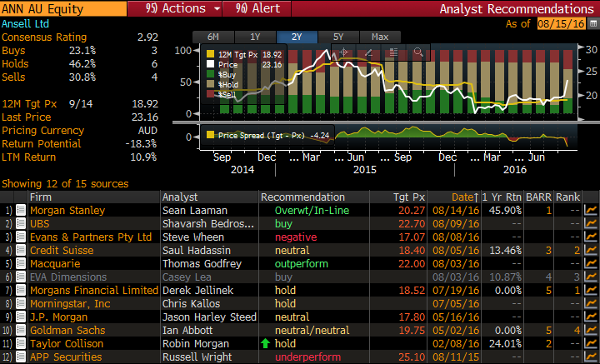The image size is (600, 364).
Task: Click the Consensus Rating label
Action: pos(44,37)
